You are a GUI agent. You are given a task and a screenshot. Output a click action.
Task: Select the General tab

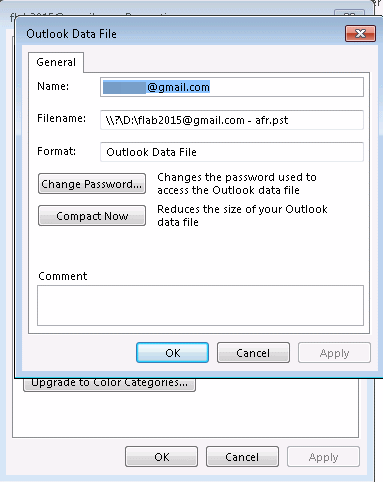tap(56, 62)
